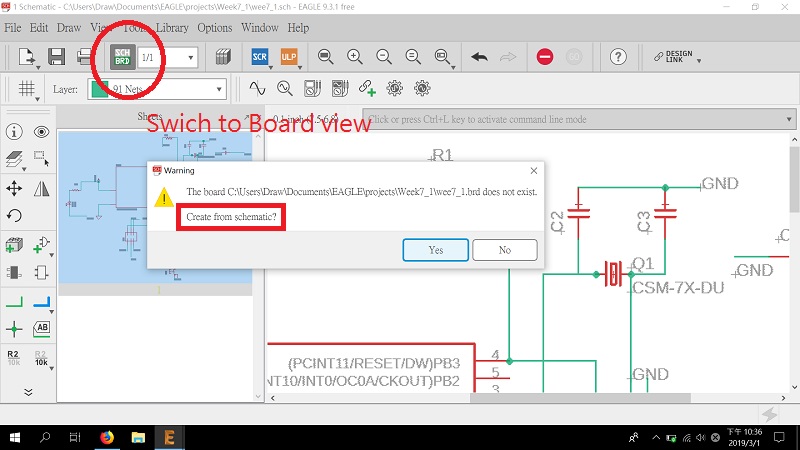Click the Zoom out magnifier icon
Image resolution: width=800 pixels, height=450 pixels.
pyautogui.click(x=384, y=57)
